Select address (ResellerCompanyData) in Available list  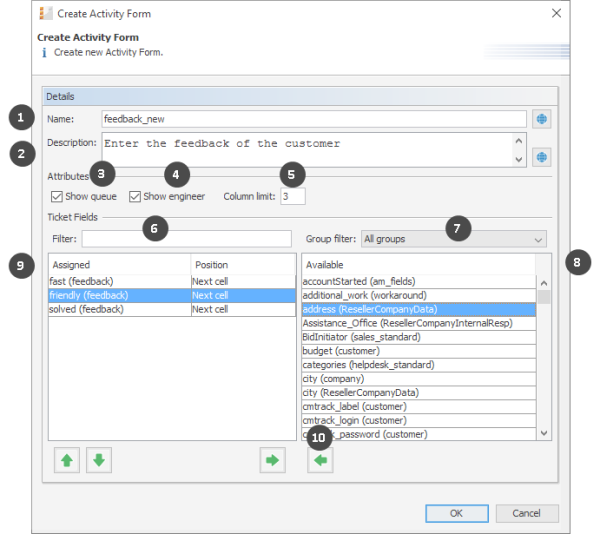point(419,310)
